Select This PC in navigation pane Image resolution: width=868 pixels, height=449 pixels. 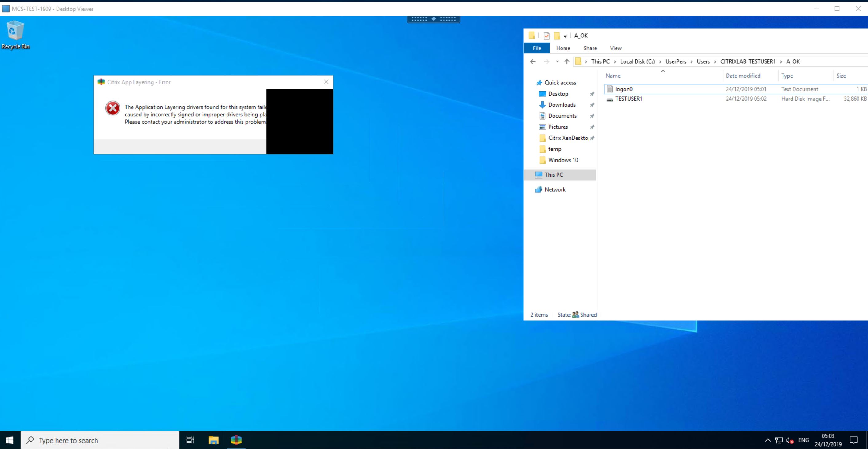[560, 175]
